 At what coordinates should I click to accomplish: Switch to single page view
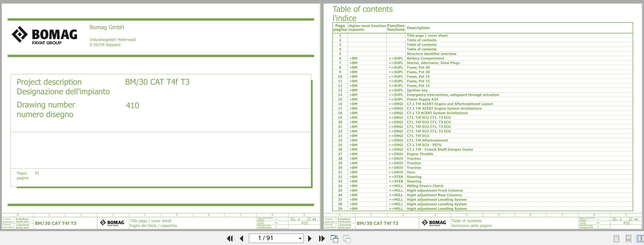(x=616, y=238)
